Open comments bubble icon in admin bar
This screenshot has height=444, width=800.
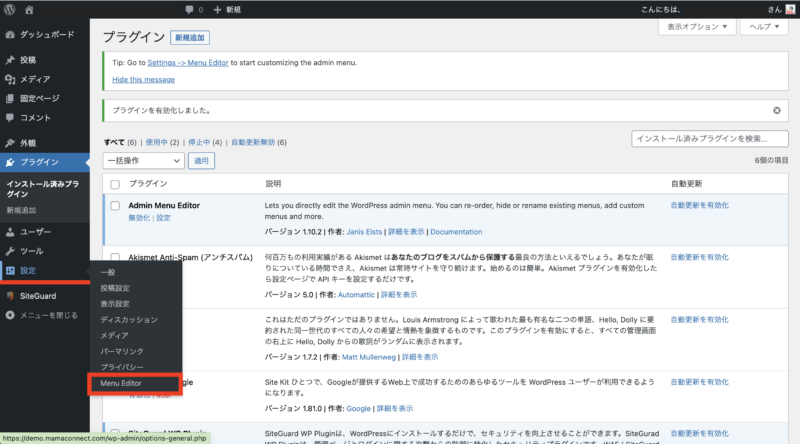(x=189, y=10)
